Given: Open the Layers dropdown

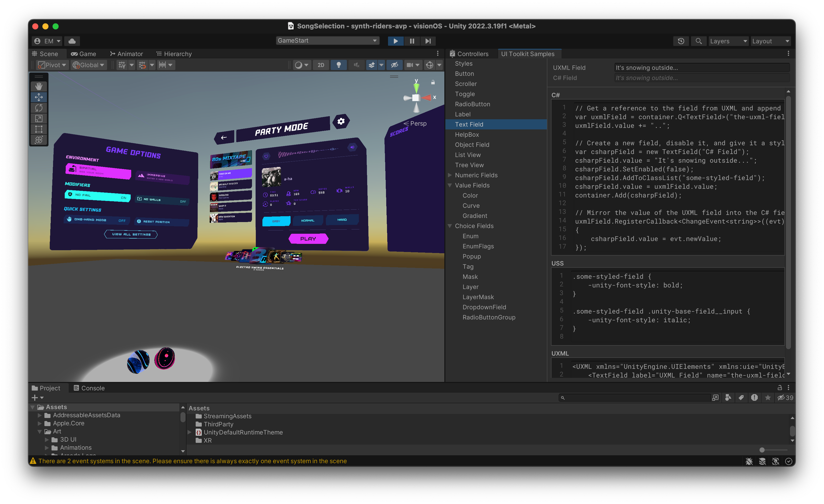Looking at the screenshot, I should (728, 41).
